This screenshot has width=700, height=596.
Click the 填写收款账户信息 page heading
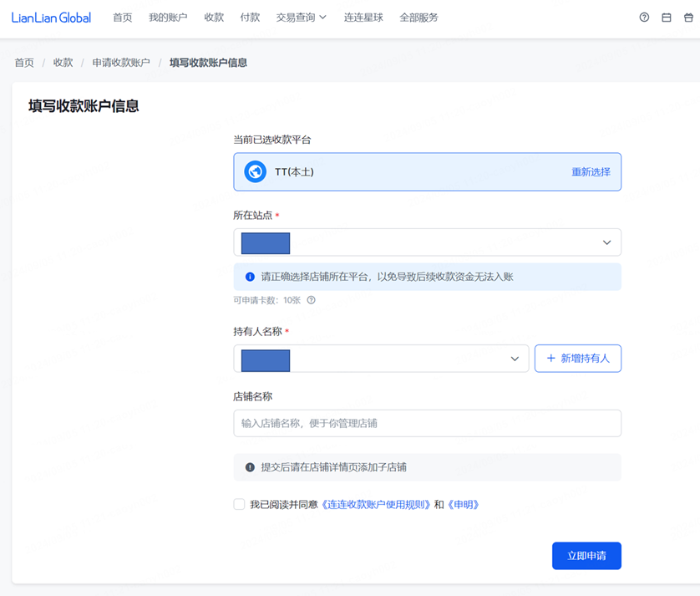tap(84, 106)
